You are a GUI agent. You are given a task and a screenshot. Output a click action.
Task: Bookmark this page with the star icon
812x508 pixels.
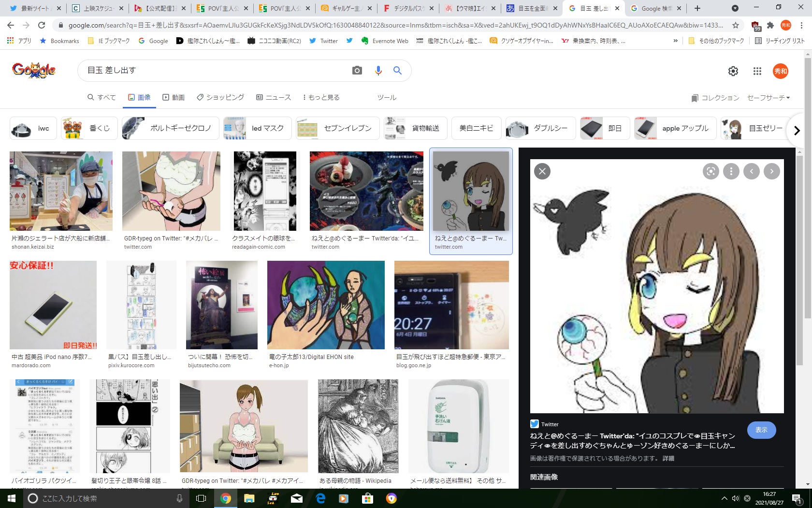coord(736,25)
